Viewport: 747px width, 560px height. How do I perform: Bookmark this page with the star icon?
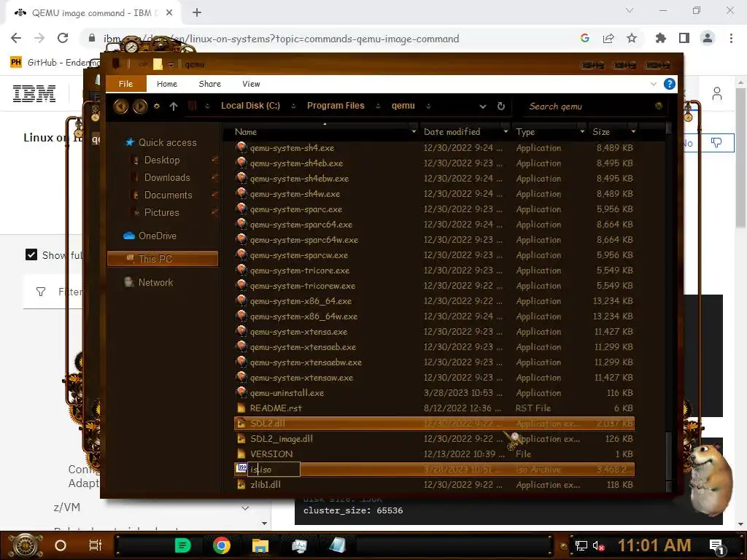tap(631, 38)
